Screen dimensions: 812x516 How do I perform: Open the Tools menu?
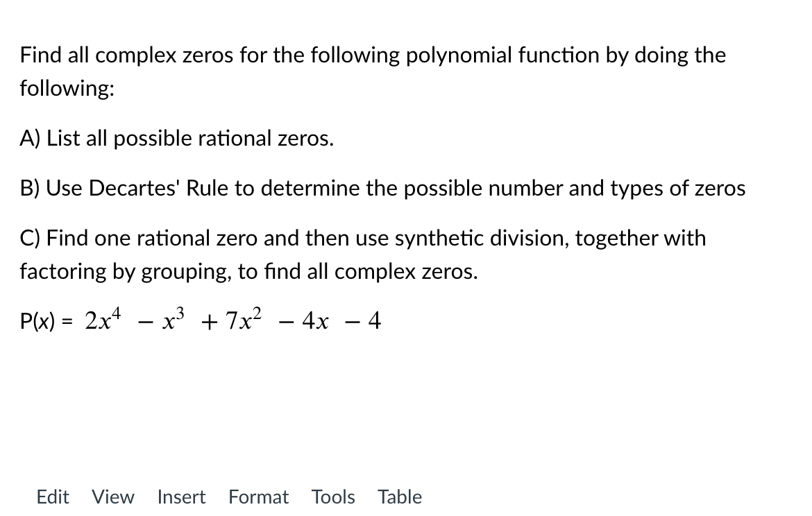click(333, 497)
